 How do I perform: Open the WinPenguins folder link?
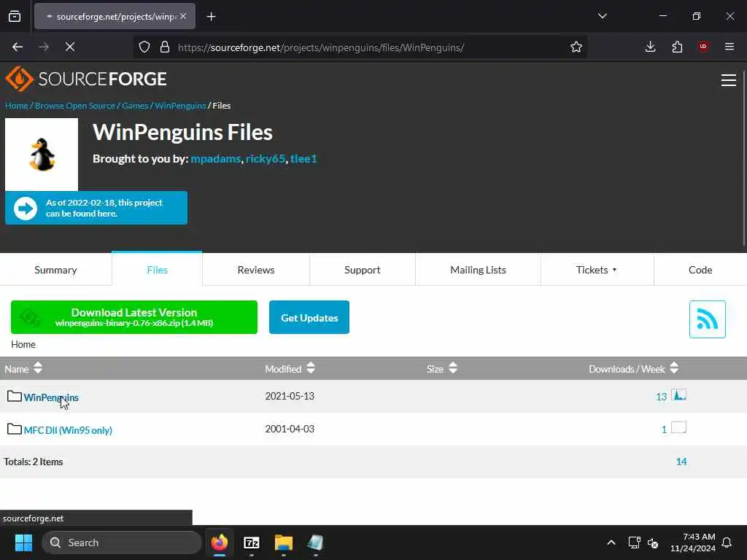click(51, 397)
